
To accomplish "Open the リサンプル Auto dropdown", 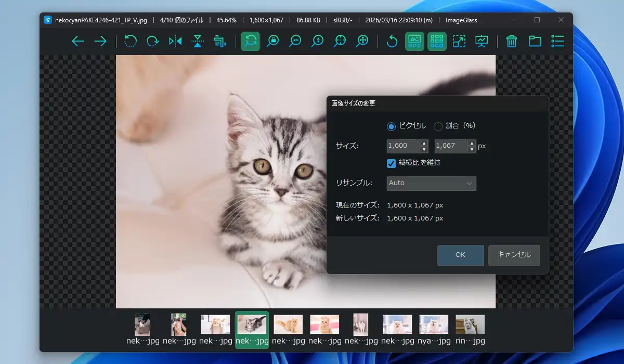I will (431, 183).
